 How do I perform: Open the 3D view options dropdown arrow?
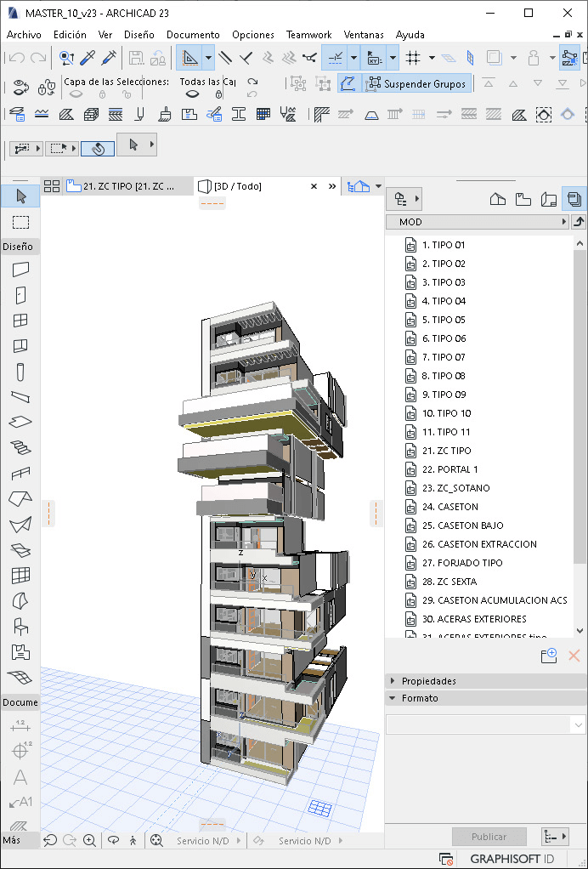(x=379, y=186)
